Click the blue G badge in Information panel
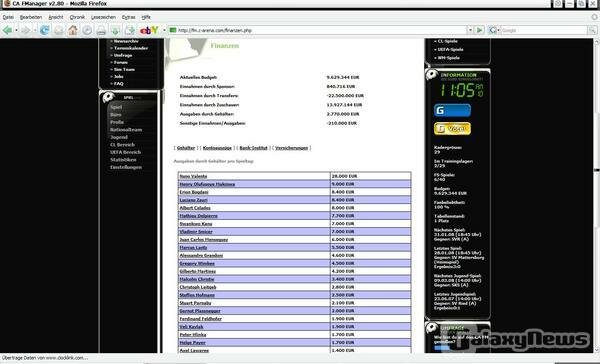Viewport: 600px width, 364px height. click(x=452, y=111)
